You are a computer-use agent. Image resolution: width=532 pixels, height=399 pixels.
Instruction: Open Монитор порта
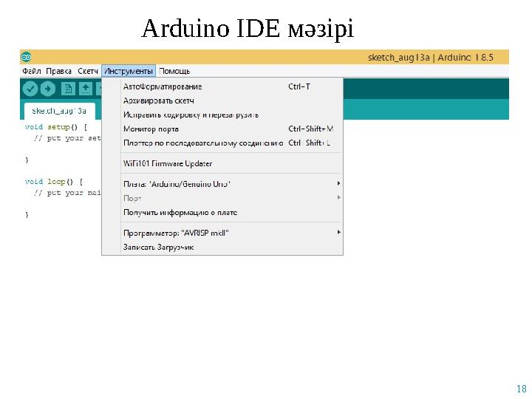[222, 129]
